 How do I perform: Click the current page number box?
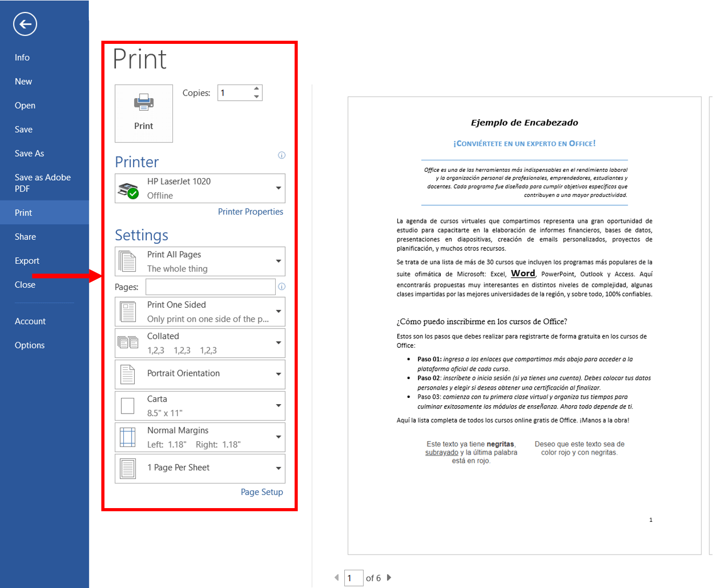pyautogui.click(x=354, y=578)
